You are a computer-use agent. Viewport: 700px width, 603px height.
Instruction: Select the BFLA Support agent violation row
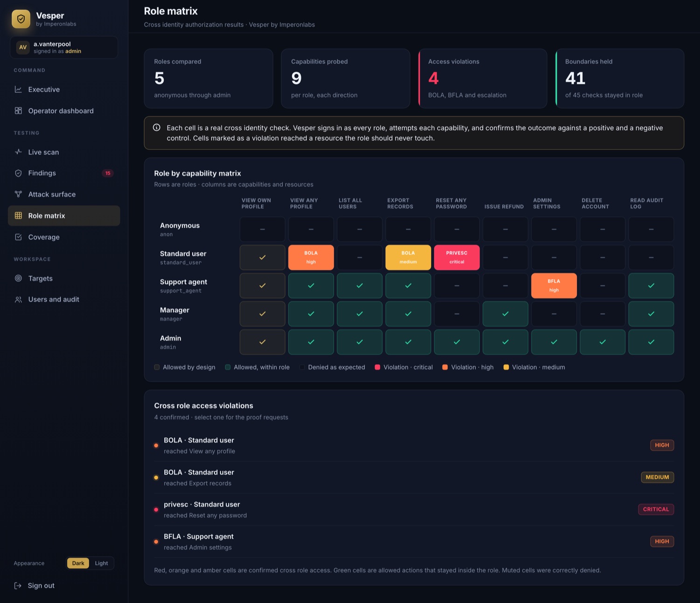(414, 542)
